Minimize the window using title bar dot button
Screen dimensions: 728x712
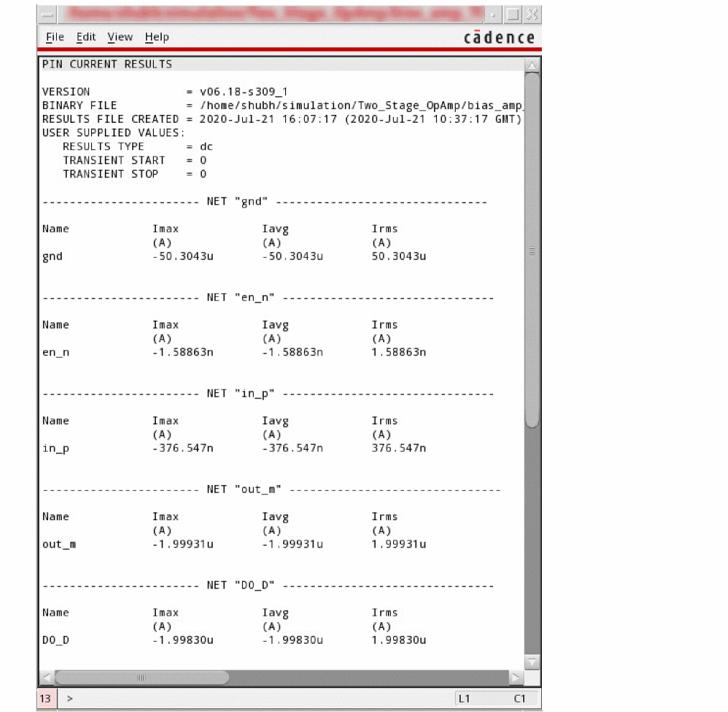click(493, 15)
